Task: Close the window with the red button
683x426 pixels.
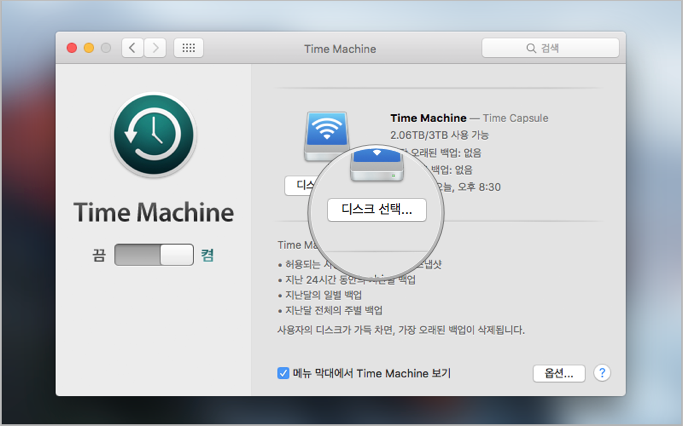Action: 72,48
